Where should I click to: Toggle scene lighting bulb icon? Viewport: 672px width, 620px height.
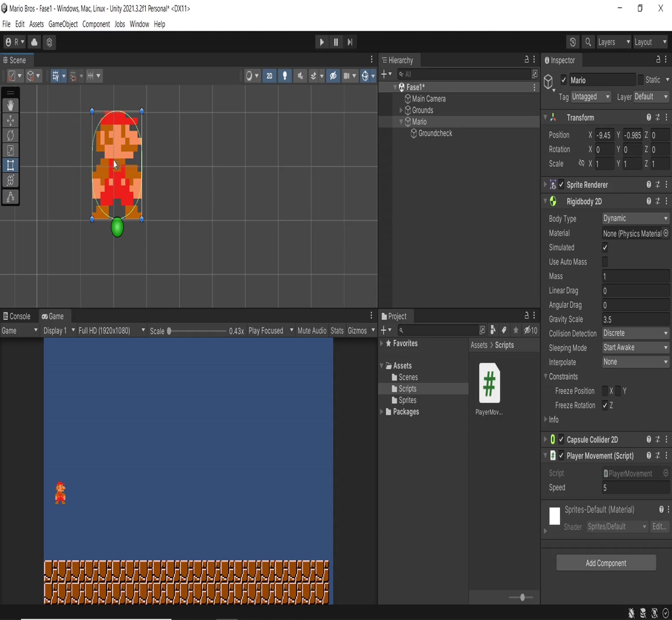(285, 76)
